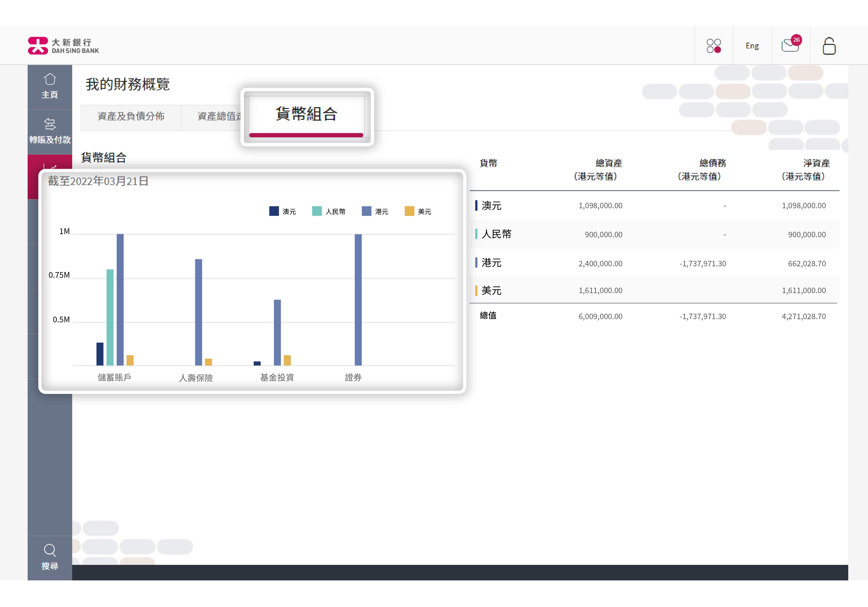Click 港元 total assets 2,400,000.00
Viewport: 868px width, 607px height.
[x=600, y=263]
